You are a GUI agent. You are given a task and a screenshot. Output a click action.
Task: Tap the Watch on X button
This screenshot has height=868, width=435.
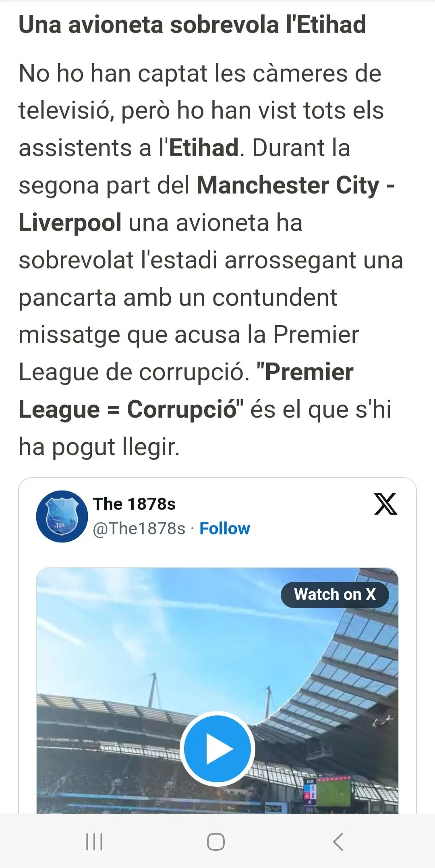pyautogui.click(x=335, y=595)
